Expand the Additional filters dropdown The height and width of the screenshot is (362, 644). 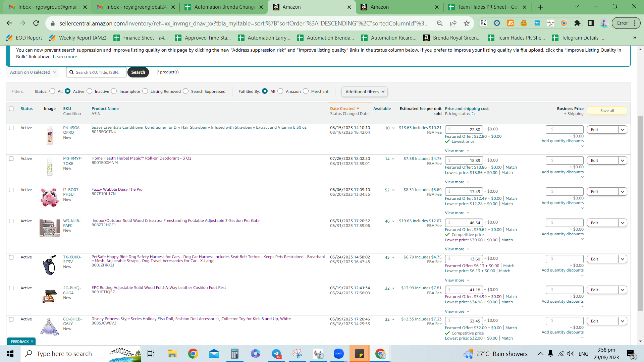click(365, 92)
